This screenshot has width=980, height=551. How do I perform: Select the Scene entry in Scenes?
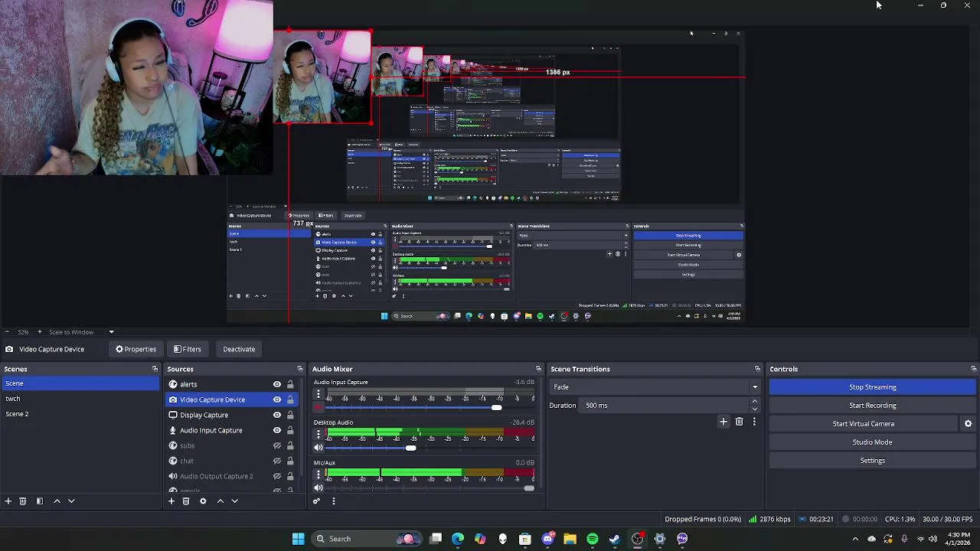point(80,383)
